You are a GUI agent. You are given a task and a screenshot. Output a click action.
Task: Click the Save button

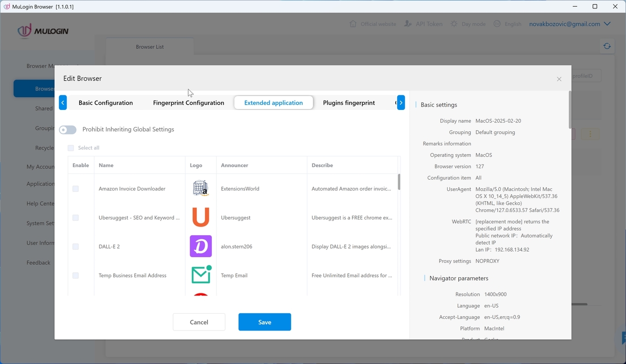pos(265,322)
